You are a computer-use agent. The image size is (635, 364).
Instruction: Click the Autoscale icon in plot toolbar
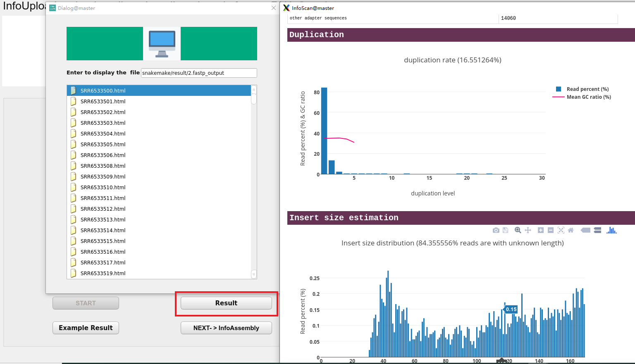pyautogui.click(x=561, y=230)
